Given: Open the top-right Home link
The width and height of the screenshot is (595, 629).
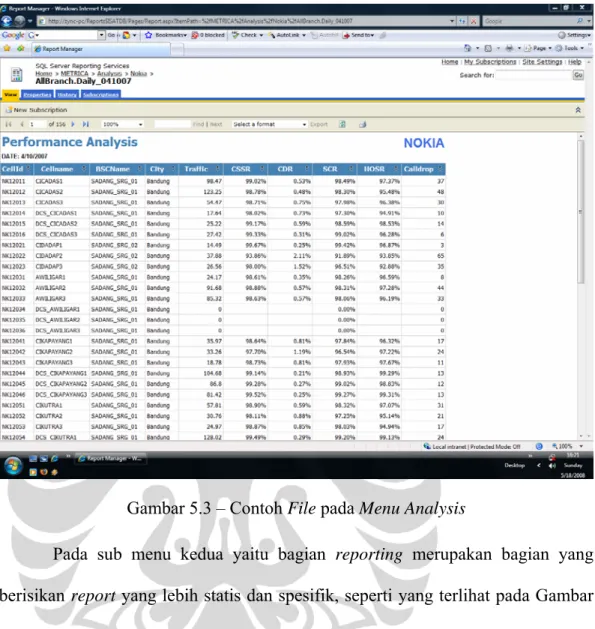Looking at the screenshot, I should 449,62.
